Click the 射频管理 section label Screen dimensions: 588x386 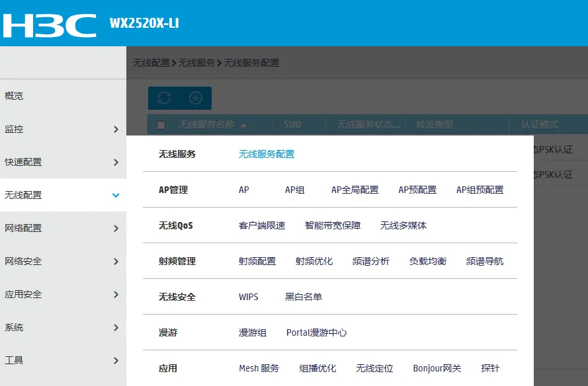pyautogui.click(x=177, y=261)
